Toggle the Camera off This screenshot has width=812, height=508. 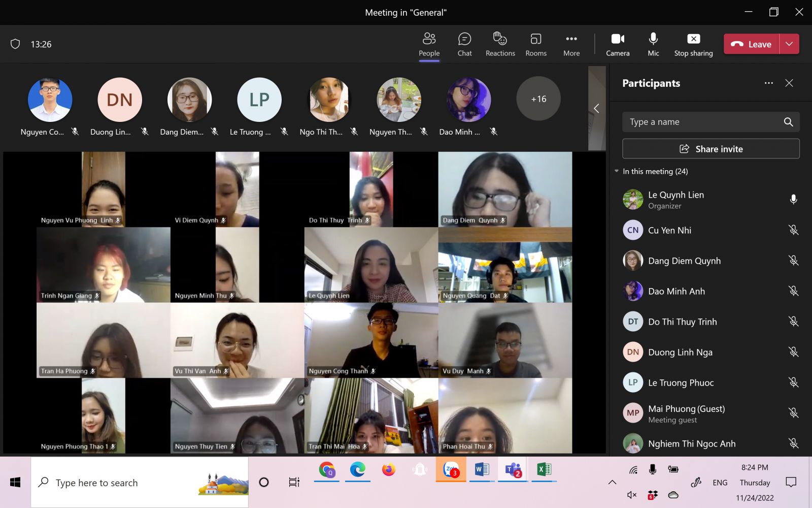pyautogui.click(x=618, y=44)
